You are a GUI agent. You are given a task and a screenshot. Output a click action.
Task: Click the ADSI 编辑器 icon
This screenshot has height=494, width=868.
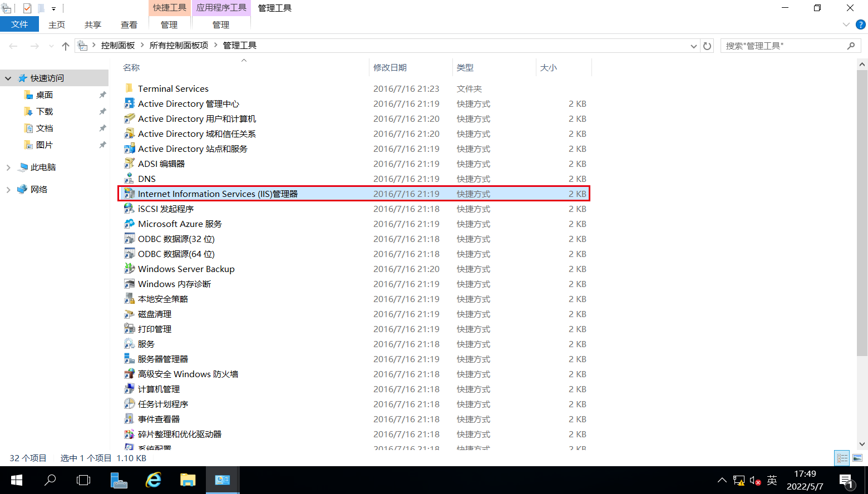(129, 164)
